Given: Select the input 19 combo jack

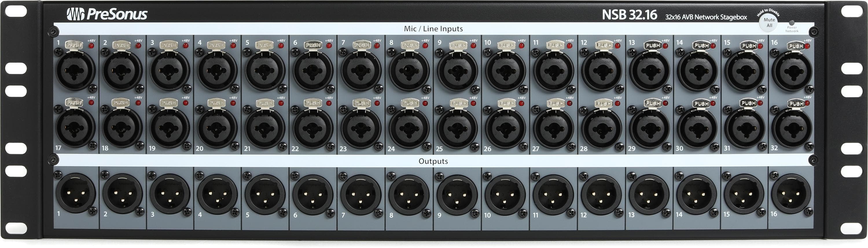Looking at the screenshot, I should [170, 128].
